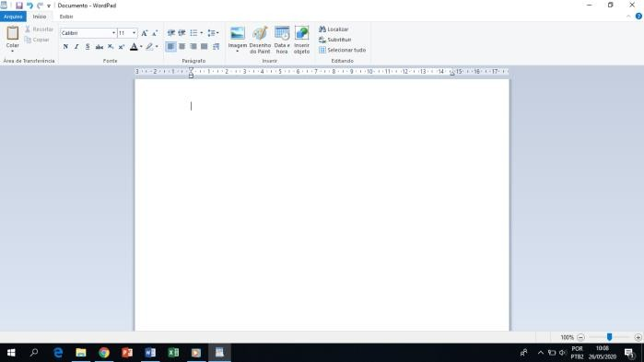Open Google Chrome from the taskbar

coord(104,353)
